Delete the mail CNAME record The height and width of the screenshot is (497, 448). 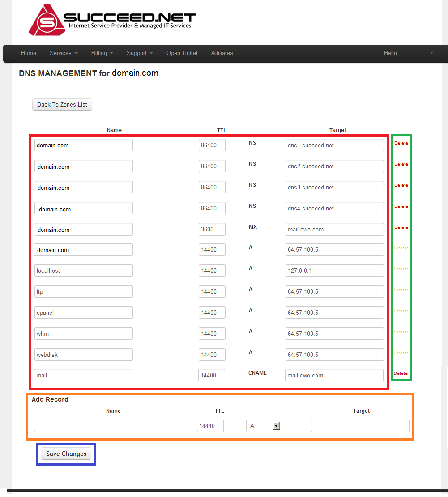[x=401, y=373]
